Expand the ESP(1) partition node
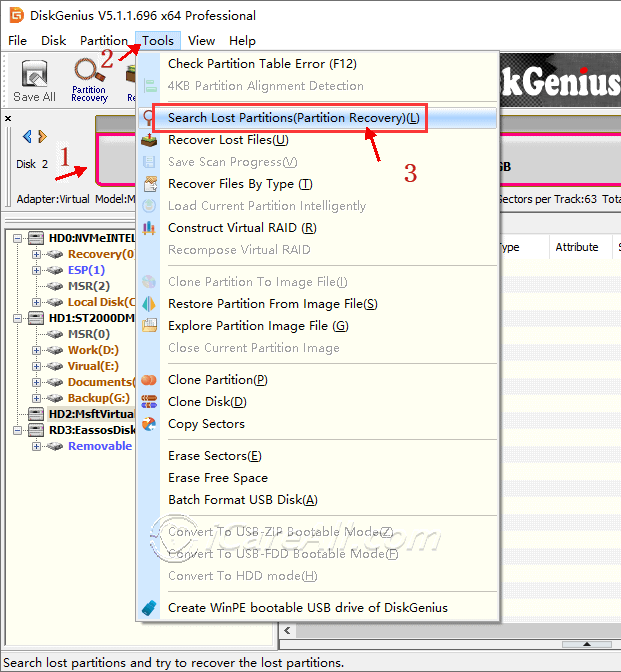 coord(36,270)
